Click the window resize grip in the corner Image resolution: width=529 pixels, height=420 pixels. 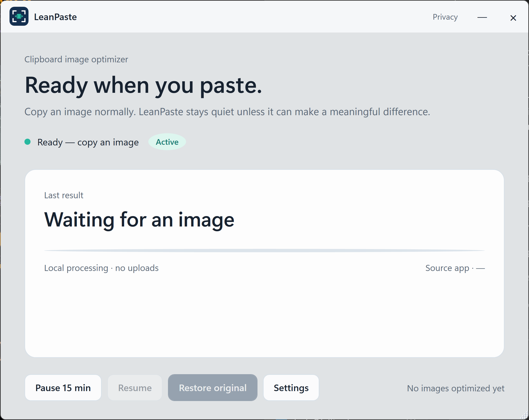pyautogui.click(x=524, y=415)
